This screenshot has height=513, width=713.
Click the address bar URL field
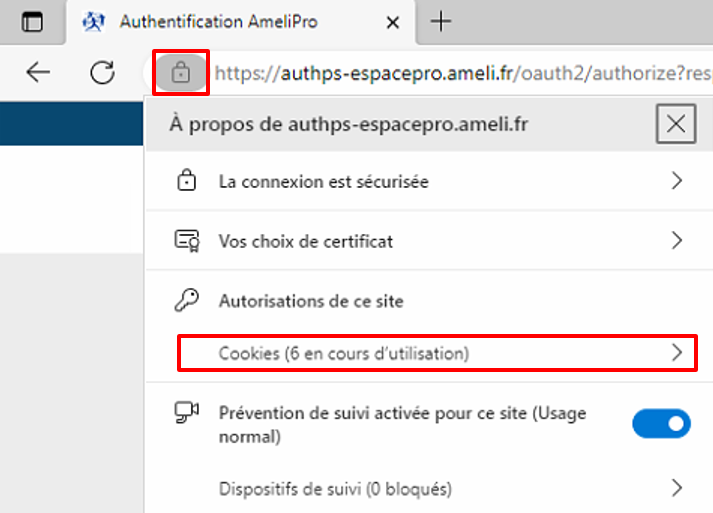(463, 73)
